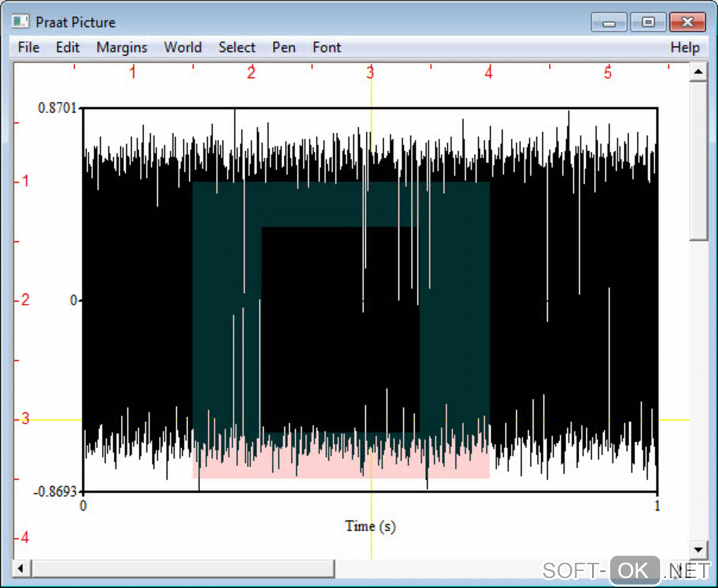Close the Praat Picture window

coord(687,23)
